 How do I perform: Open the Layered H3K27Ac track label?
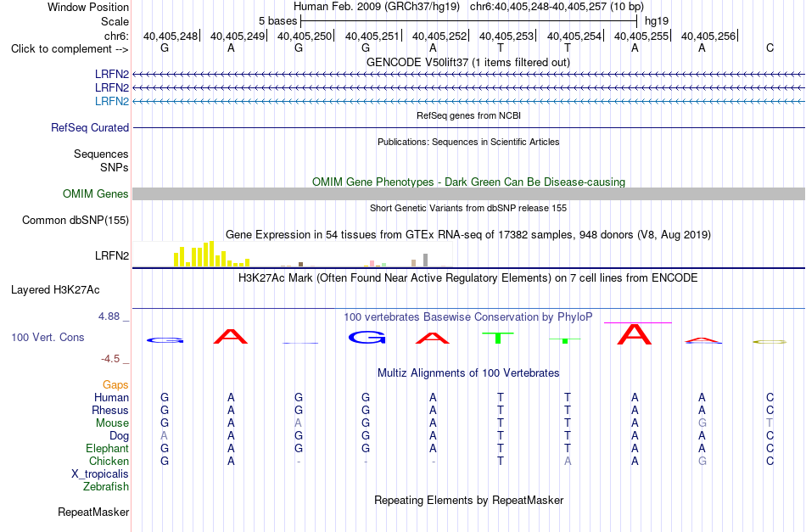tap(55, 290)
